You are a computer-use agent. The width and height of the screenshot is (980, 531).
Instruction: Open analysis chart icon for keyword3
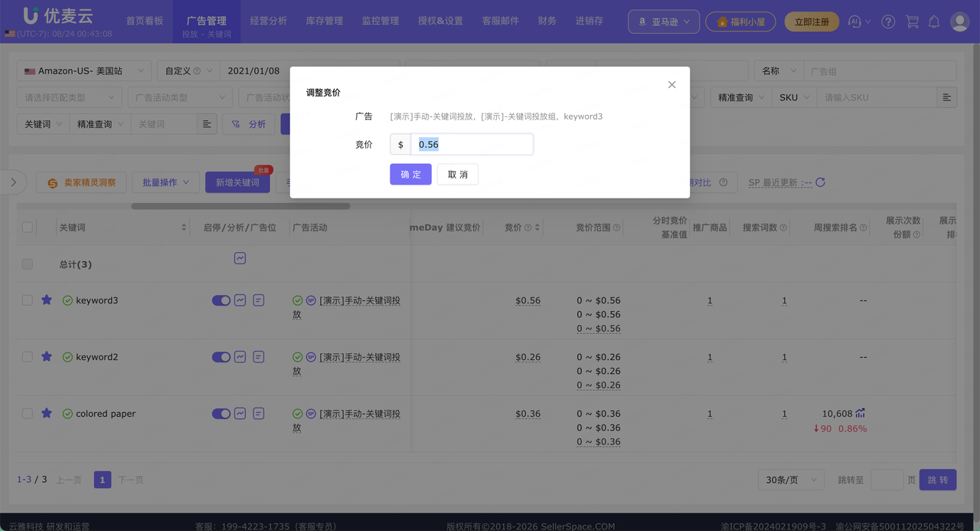[x=240, y=300]
